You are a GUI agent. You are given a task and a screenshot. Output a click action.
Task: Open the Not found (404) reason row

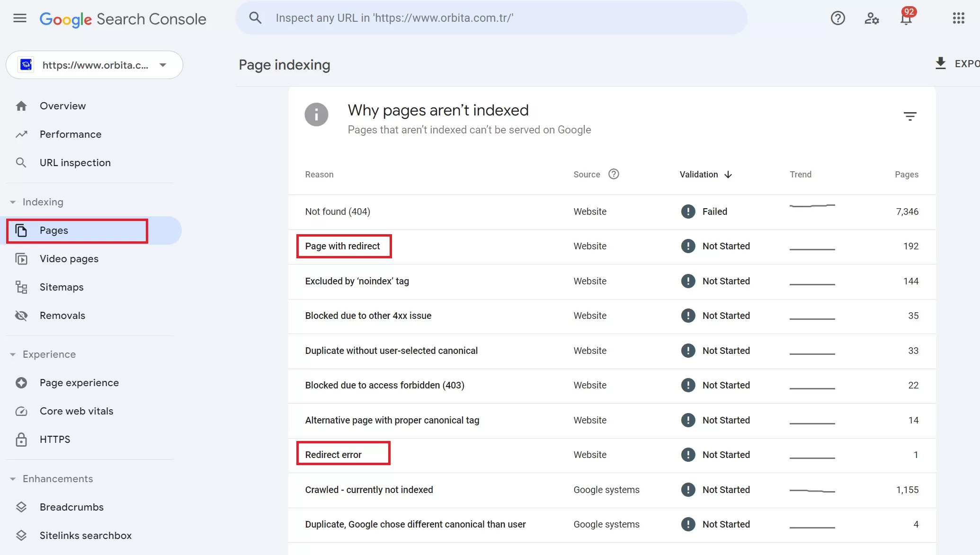612,212
